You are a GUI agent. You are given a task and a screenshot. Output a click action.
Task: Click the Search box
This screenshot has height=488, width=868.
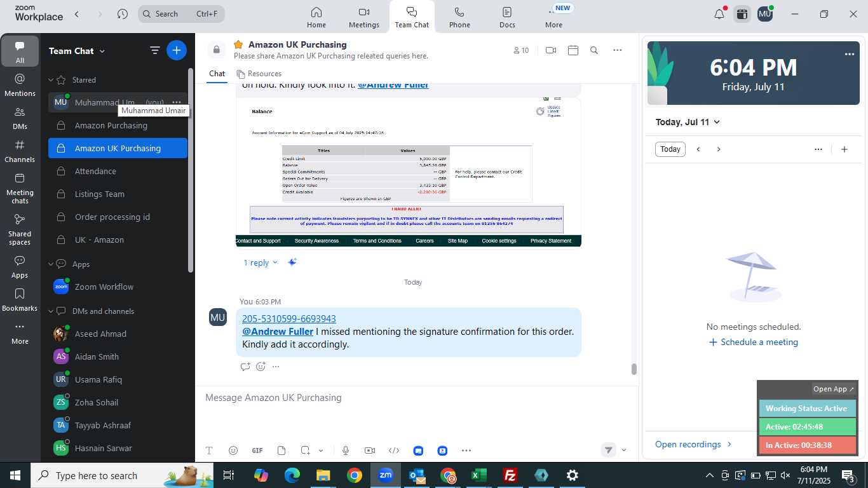pyautogui.click(x=181, y=14)
